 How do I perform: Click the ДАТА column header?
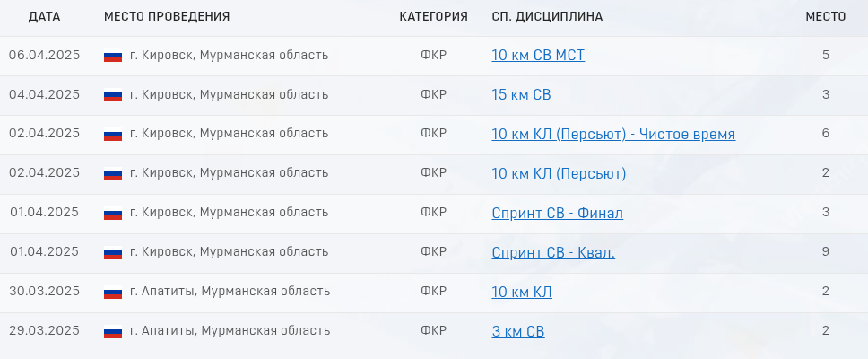point(44,17)
